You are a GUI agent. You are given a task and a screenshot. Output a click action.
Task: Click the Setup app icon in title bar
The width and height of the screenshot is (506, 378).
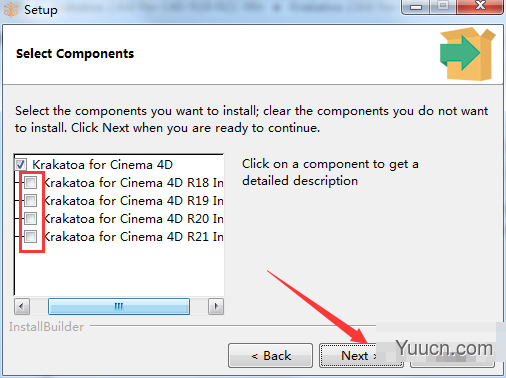coord(11,9)
